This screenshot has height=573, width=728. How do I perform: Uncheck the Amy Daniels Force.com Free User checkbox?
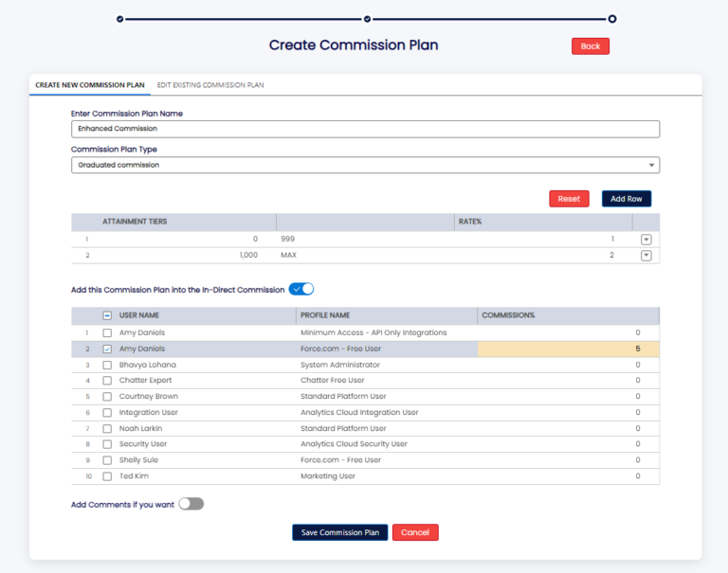click(x=107, y=349)
